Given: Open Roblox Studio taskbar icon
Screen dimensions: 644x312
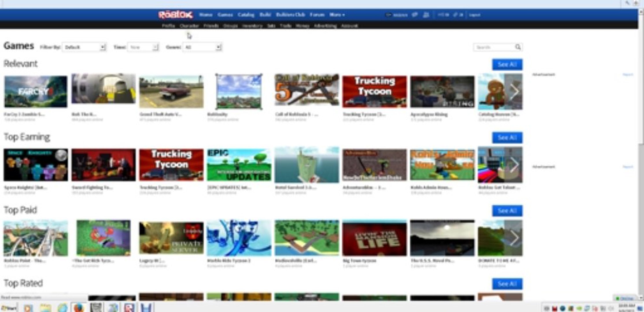Looking at the screenshot, I should tap(129, 308).
